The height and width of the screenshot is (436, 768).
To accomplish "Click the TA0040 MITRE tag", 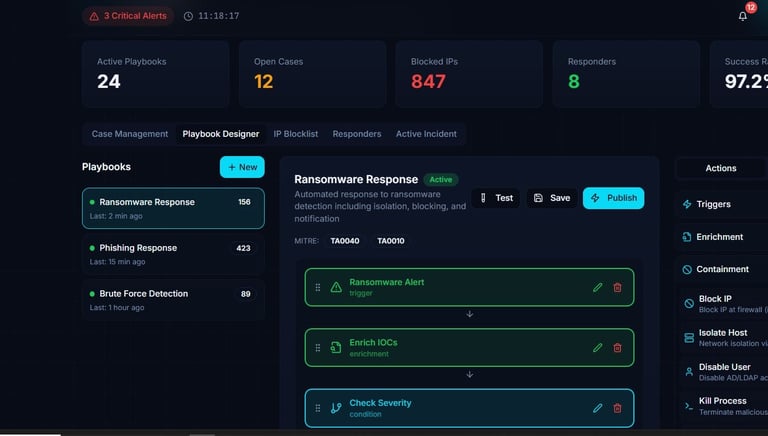I will click(x=344, y=241).
